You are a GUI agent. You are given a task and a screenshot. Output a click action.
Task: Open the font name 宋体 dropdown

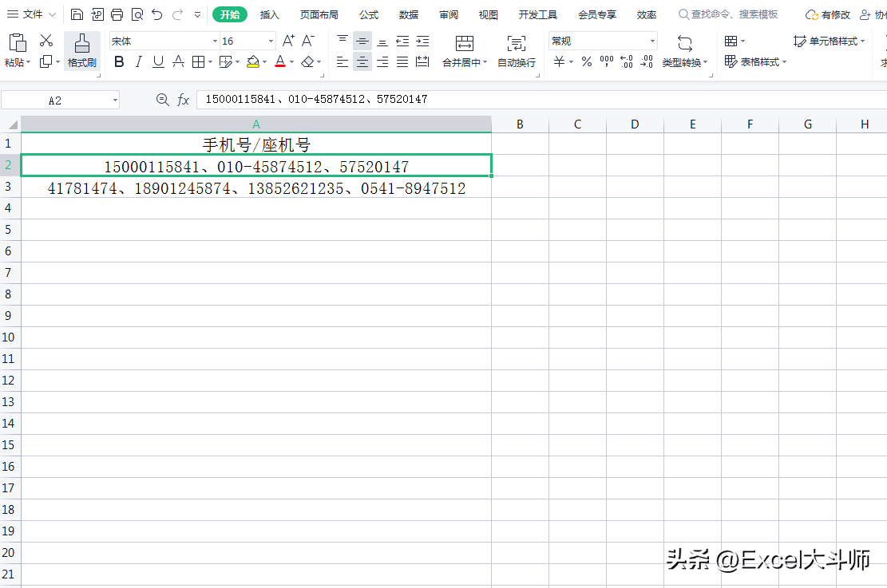pos(215,41)
